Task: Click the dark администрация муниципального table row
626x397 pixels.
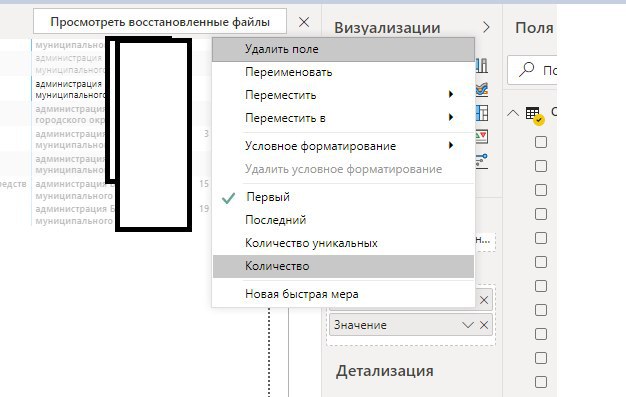Action: 70,89
